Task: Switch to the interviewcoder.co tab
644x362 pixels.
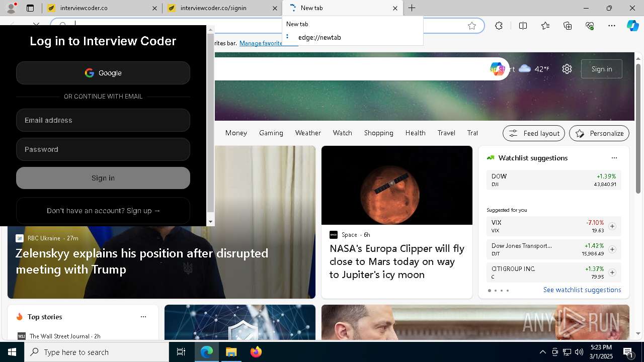Action: click(x=100, y=8)
